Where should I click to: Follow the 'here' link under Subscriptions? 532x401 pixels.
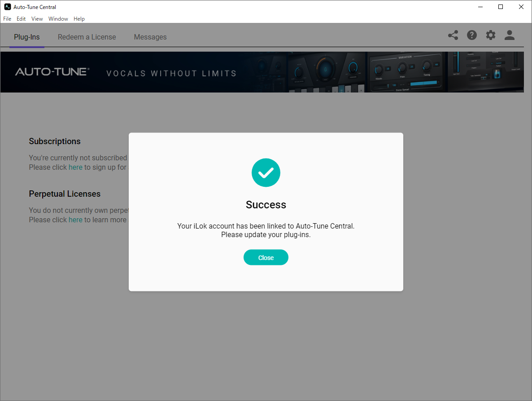coord(75,167)
